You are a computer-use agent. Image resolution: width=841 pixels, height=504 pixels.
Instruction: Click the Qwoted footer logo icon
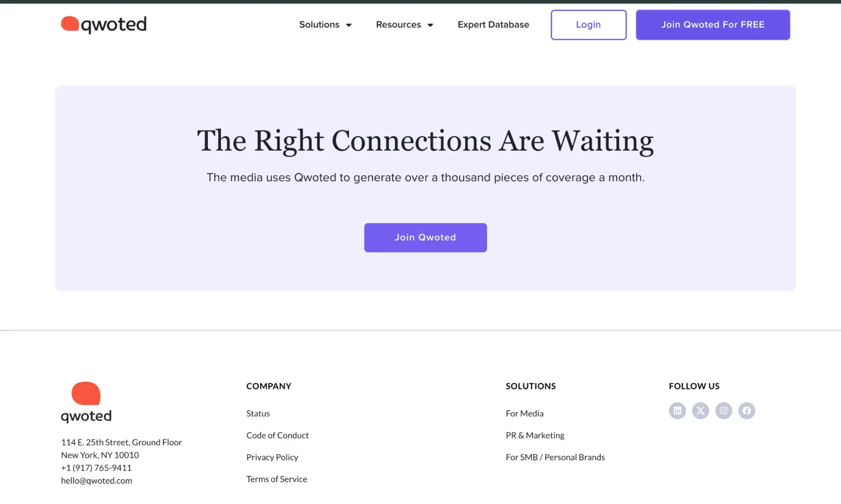pyautogui.click(x=86, y=393)
